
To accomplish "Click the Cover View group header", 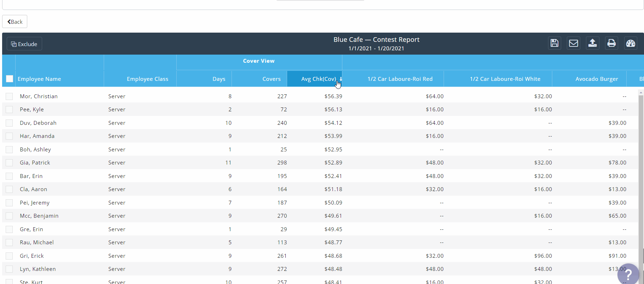I will (x=259, y=61).
